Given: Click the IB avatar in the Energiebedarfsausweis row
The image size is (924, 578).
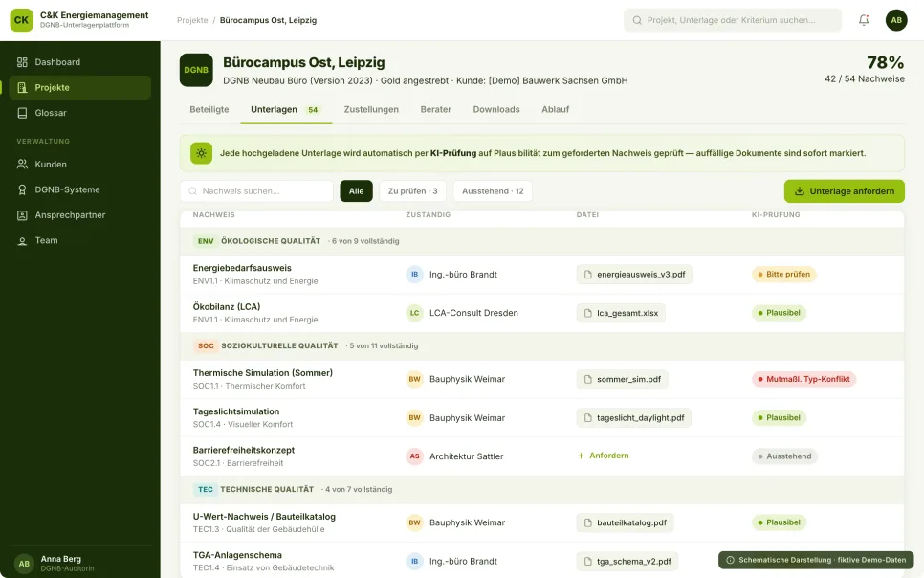Looking at the screenshot, I should [415, 275].
